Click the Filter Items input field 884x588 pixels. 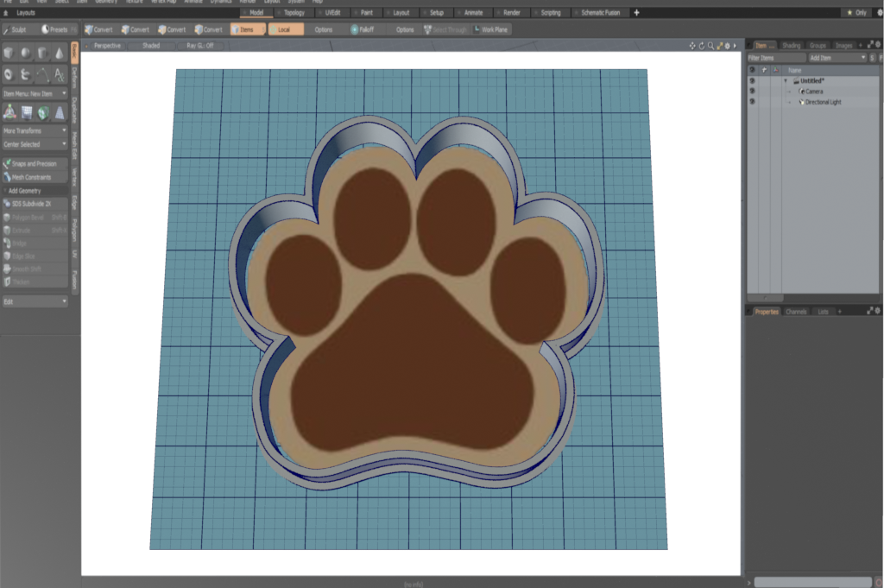[775, 57]
